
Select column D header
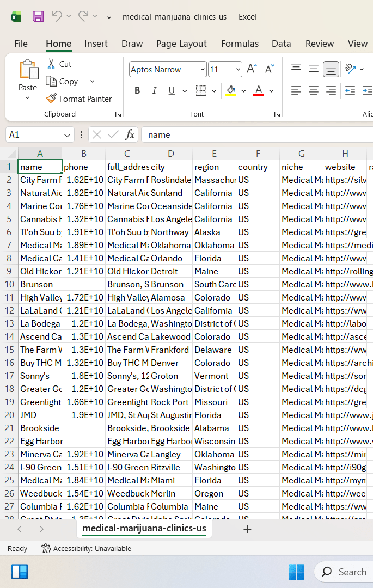point(170,154)
